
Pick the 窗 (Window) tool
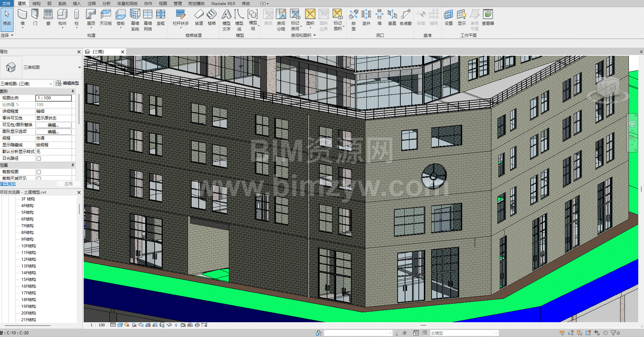point(48,17)
